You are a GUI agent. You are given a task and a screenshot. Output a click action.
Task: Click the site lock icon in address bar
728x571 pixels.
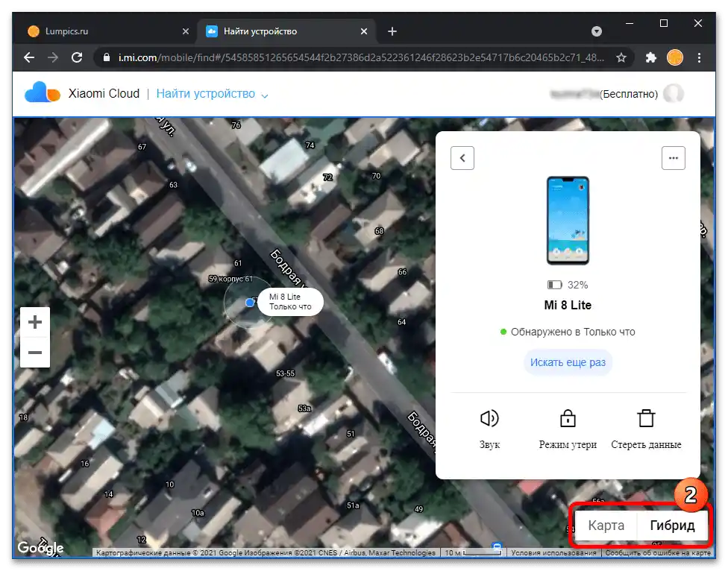107,57
